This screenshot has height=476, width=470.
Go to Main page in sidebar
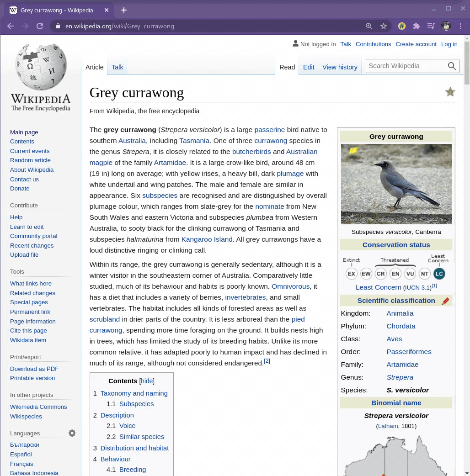(x=24, y=132)
